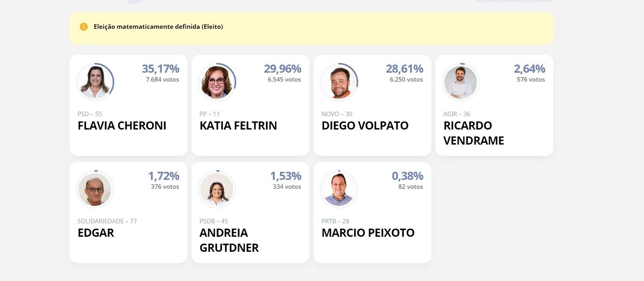Click the MARCIO PEIXOTO candidate name

tap(368, 233)
